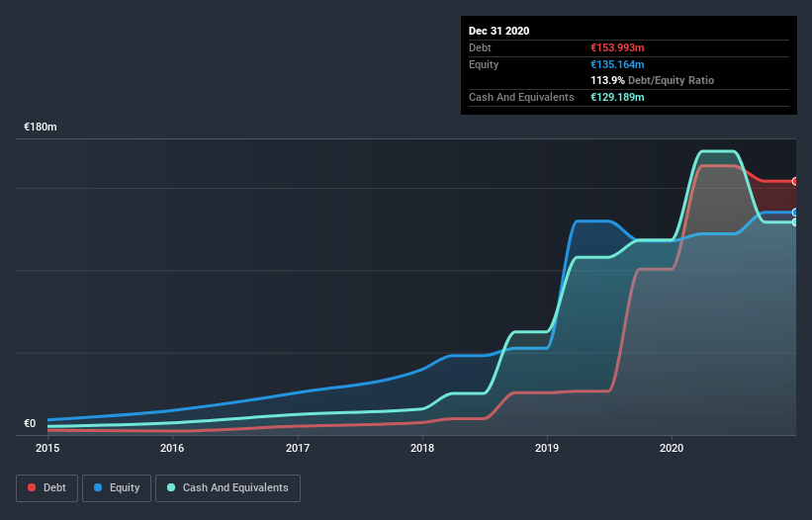Click the Dec 31 2020 tooltip date
The height and width of the screenshot is (520, 812).
point(498,31)
